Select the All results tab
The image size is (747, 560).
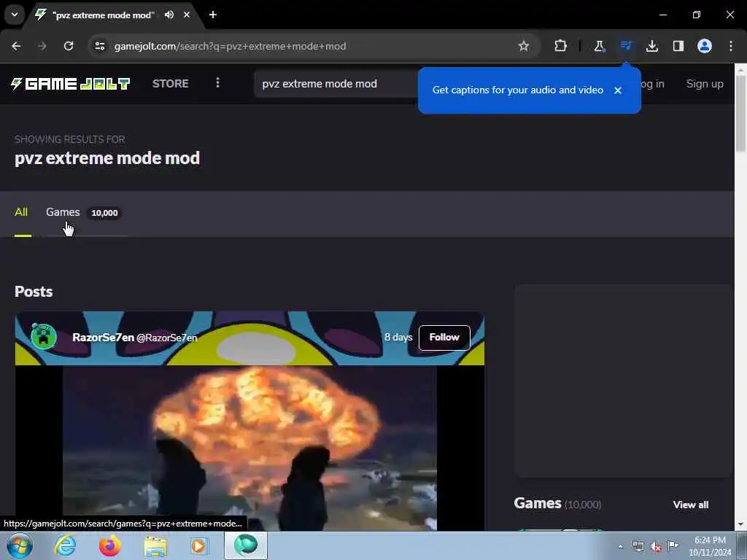point(21,212)
